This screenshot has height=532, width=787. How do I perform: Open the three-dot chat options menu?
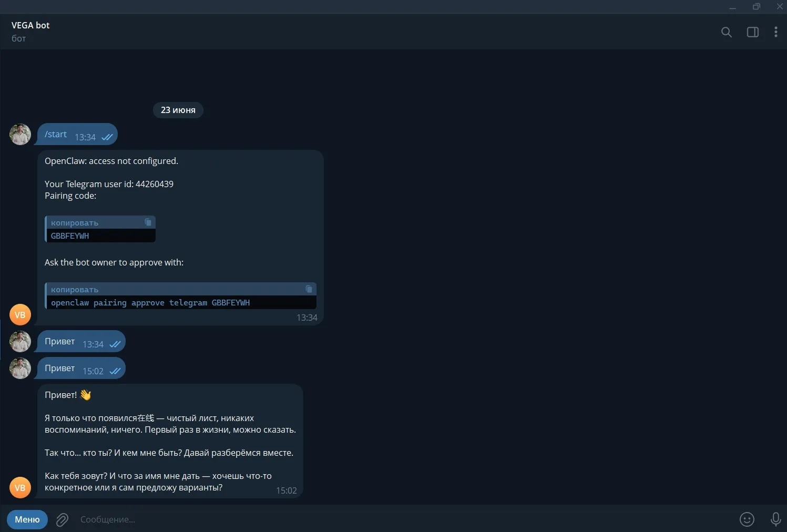point(775,32)
